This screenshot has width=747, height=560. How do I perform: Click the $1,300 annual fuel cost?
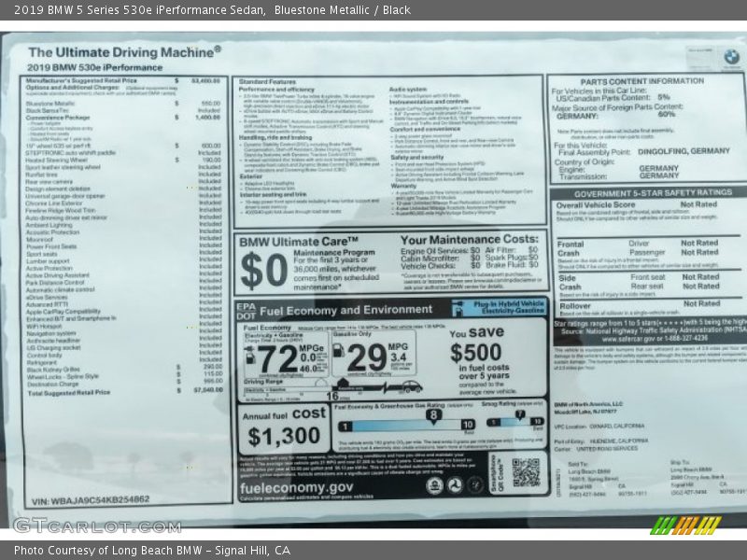[284, 436]
